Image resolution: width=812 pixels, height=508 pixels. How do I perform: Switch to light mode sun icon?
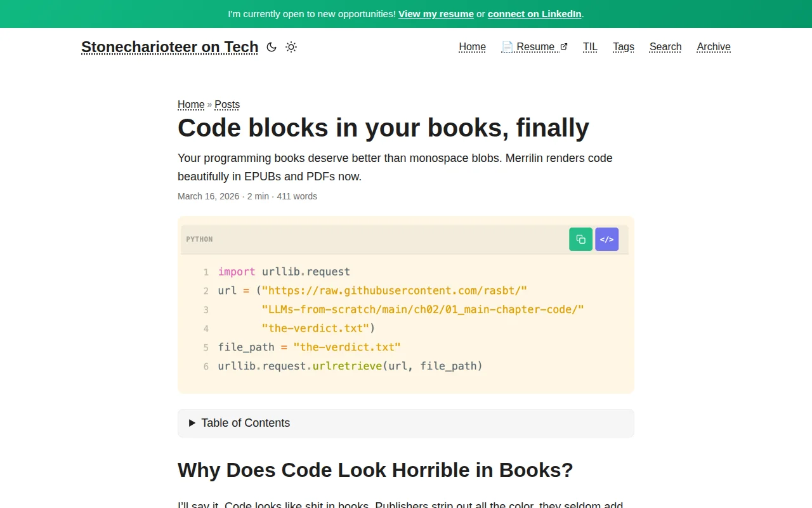[x=291, y=47]
